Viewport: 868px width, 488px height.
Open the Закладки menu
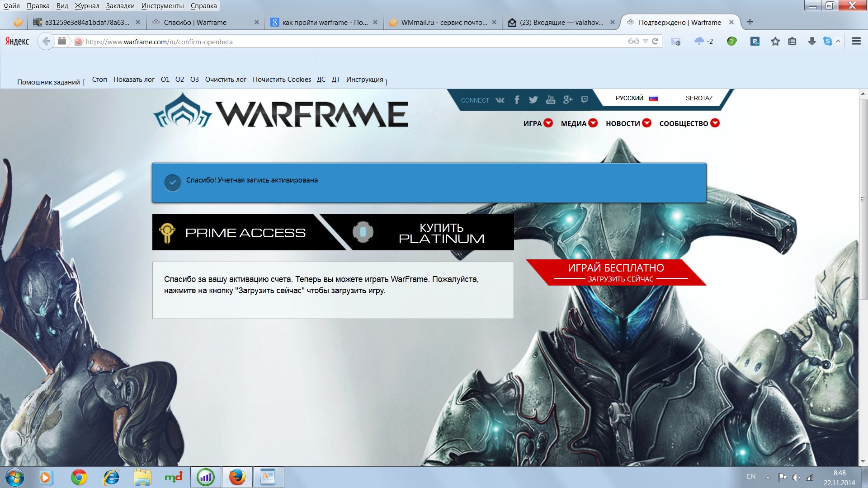click(120, 6)
